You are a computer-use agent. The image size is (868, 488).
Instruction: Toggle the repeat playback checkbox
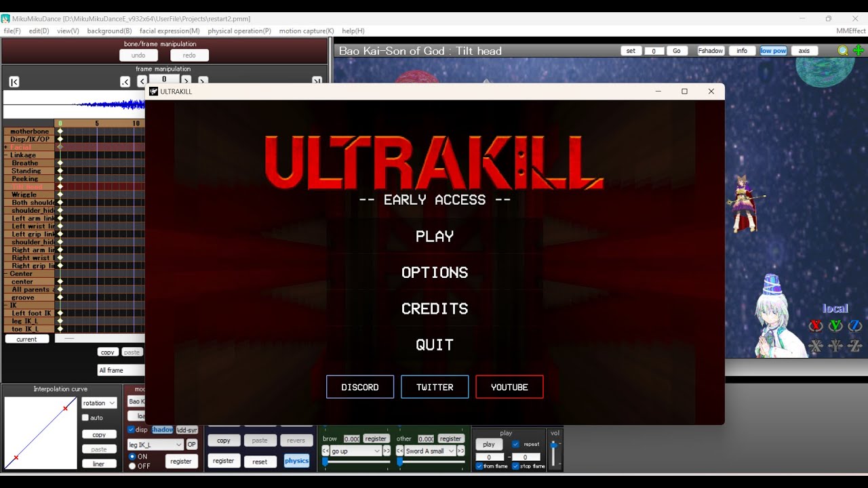tap(515, 445)
